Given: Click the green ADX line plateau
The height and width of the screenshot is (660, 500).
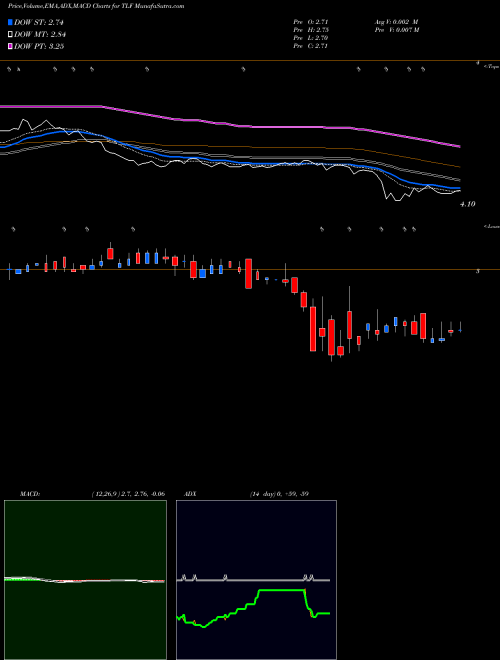Looking at the screenshot, I should tap(281, 590).
